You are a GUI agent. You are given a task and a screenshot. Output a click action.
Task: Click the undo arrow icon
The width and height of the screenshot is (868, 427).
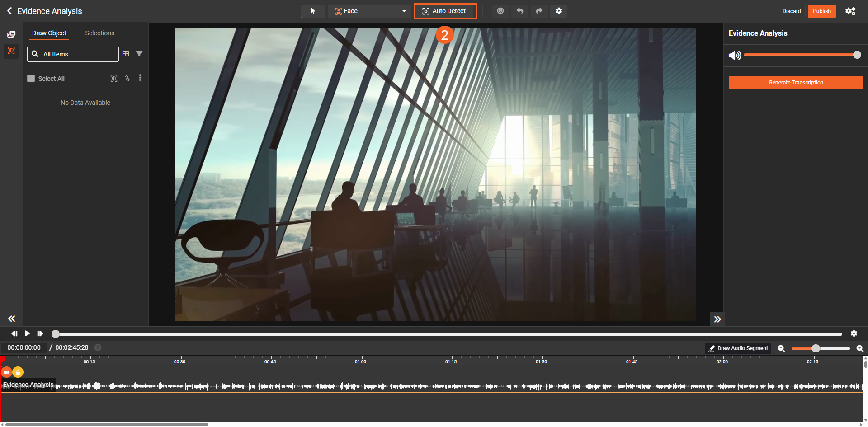click(520, 11)
